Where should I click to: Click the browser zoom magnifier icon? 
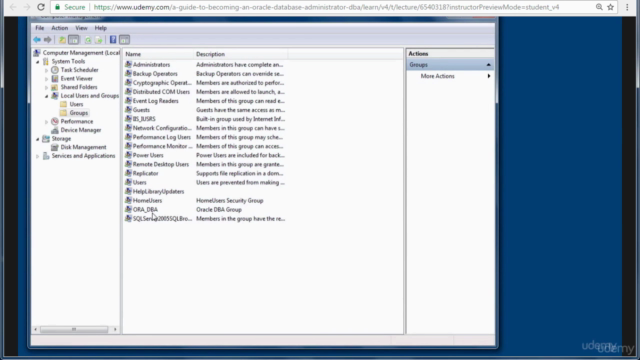(599, 7)
